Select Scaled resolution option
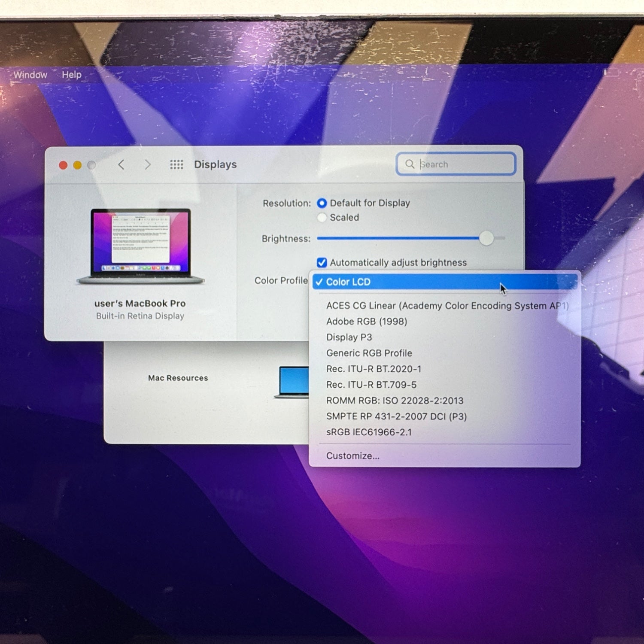The image size is (644, 644). 322,218
